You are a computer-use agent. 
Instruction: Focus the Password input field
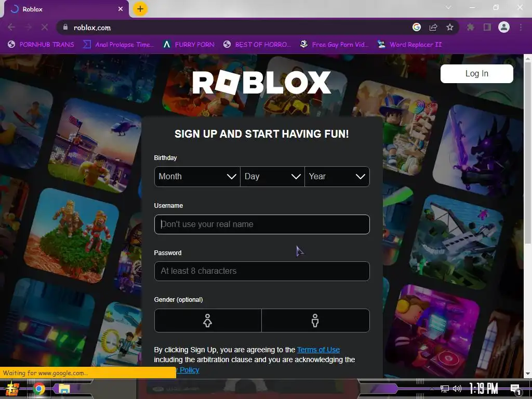(262, 271)
